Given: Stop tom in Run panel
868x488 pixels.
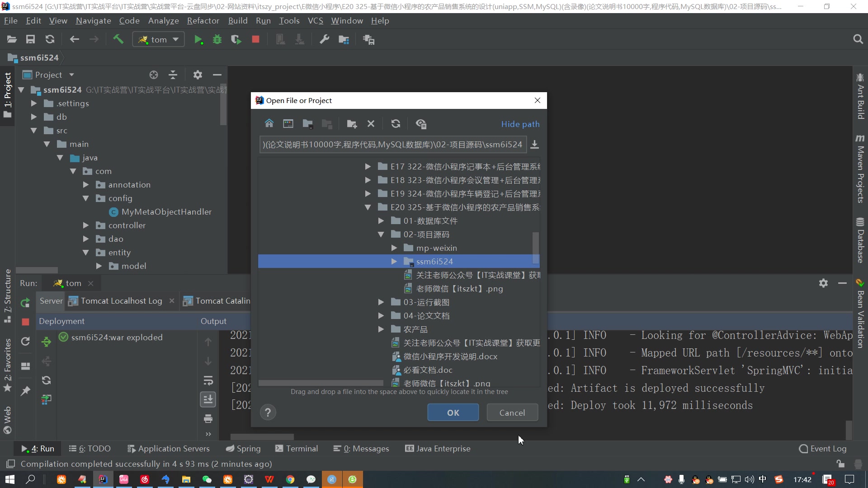Looking at the screenshot, I should (25, 322).
